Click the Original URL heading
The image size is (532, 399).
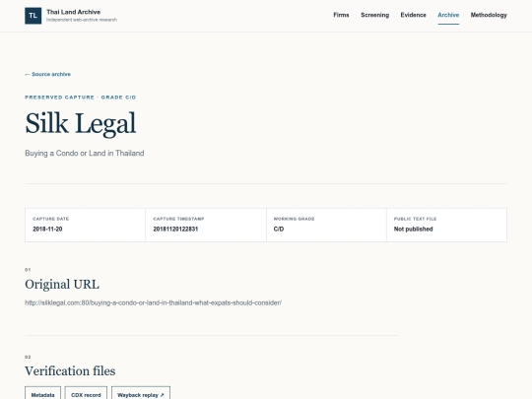(x=62, y=285)
